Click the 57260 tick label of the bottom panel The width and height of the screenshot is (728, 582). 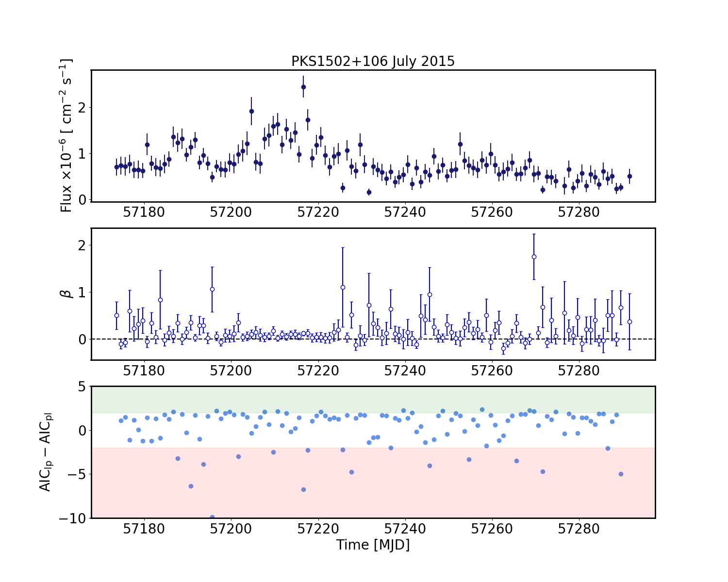pyautogui.click(x=492, y=529)
